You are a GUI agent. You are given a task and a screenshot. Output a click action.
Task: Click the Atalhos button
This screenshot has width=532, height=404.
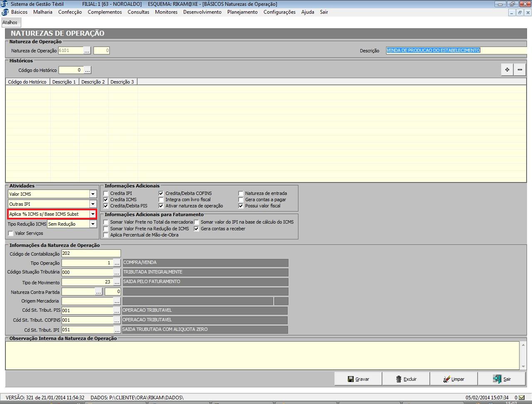pos(10,22)
